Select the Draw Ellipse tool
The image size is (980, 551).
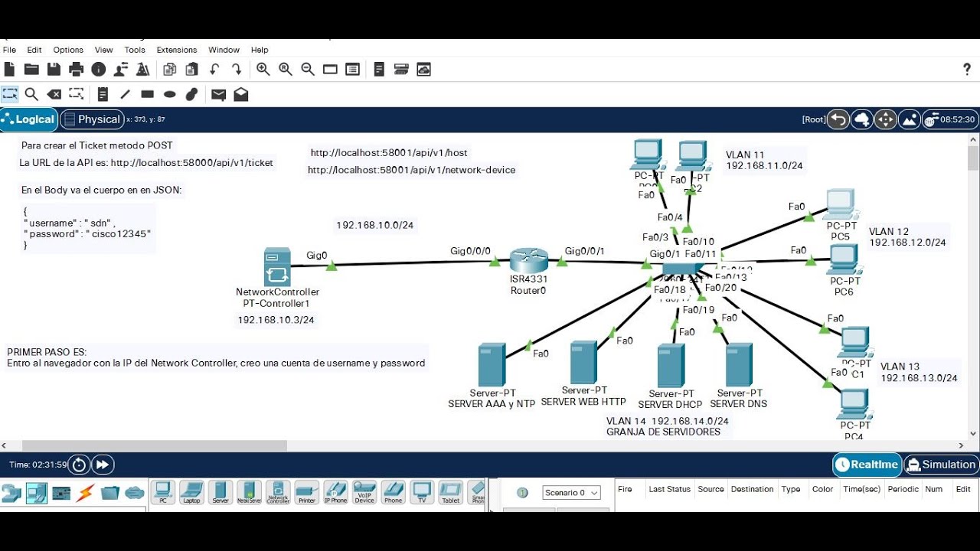coord(169,94)
